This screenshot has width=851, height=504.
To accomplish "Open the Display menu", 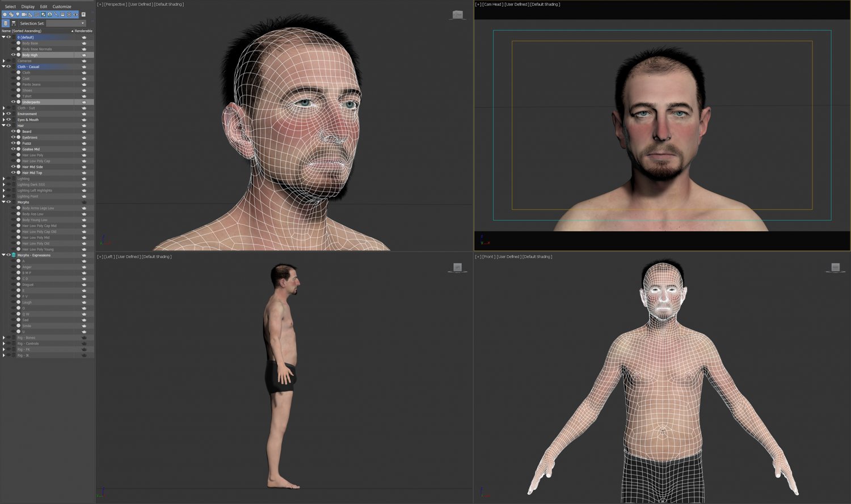I will [27, 6].
